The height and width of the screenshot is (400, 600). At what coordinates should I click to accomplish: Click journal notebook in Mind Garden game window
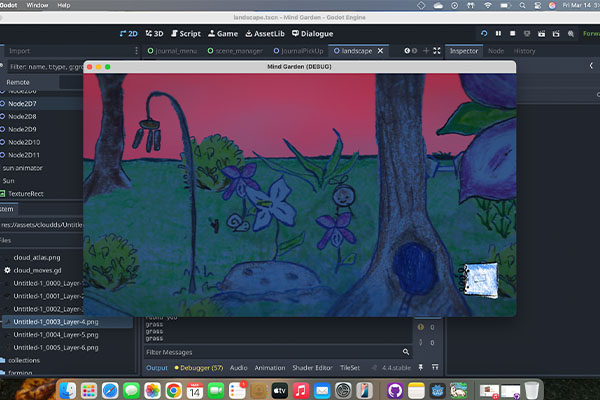(479, 280)
